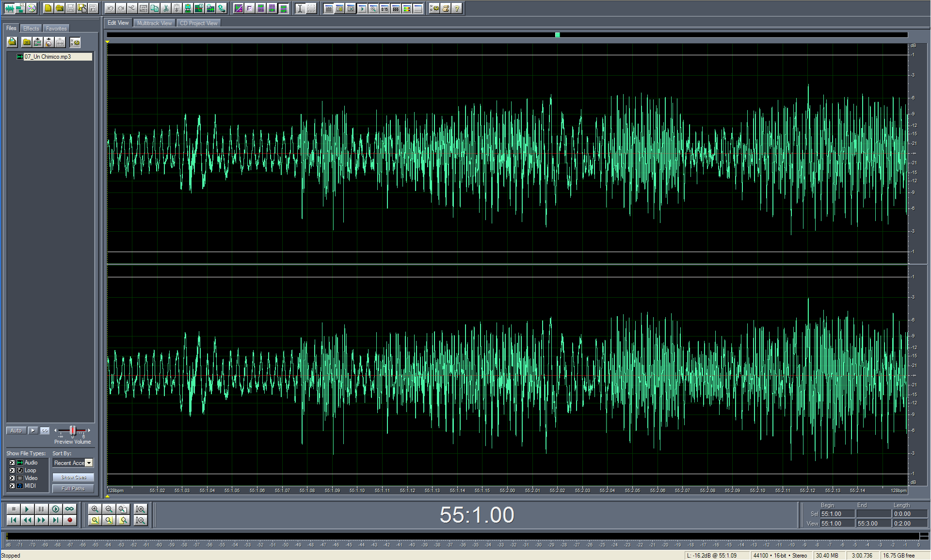Image resolution: width=931 pixels, height=560 pixels.
Task: Toggle Auto preview play button
Action: 16,431
